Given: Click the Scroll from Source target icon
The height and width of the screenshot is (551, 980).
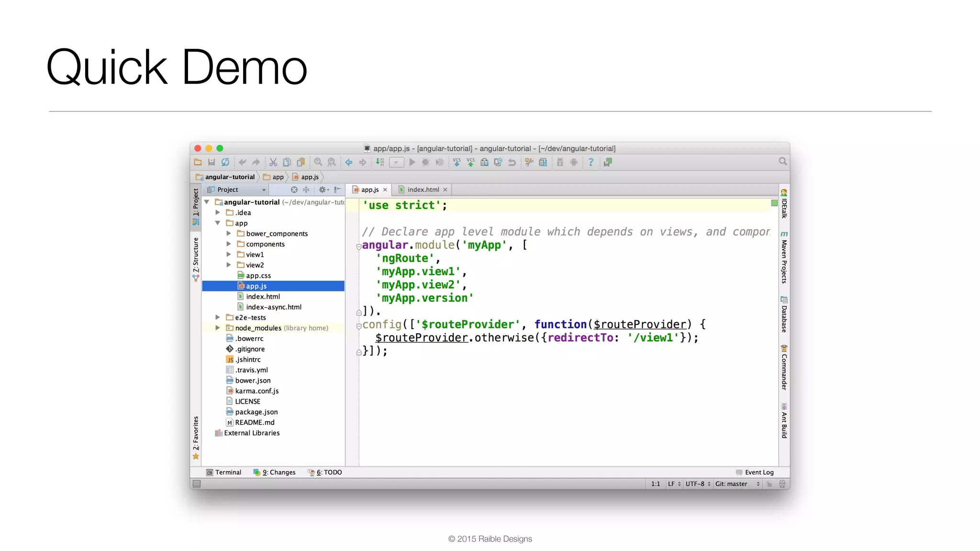Looking at the screenshot, I should coord(294,189).
